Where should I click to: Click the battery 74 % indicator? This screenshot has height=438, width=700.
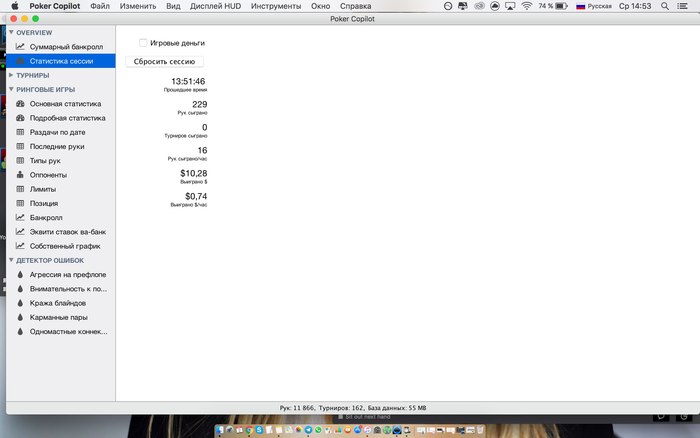tap(553, 6)
